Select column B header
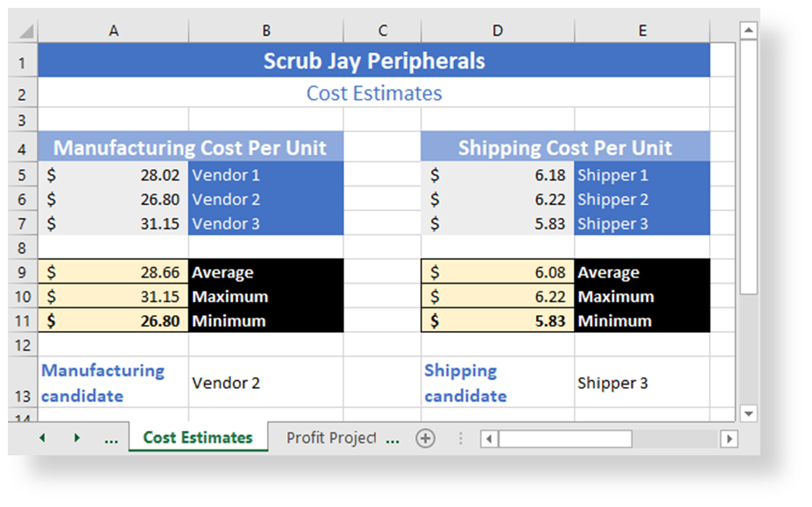This screenshot has width=812, height=507. coord(265,29)
